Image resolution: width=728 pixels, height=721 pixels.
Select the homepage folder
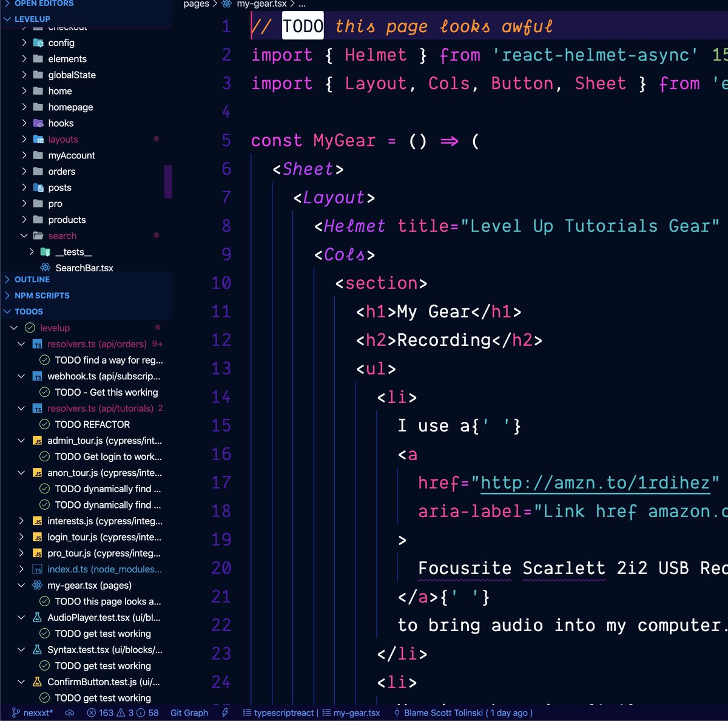[x=70, y=107]
